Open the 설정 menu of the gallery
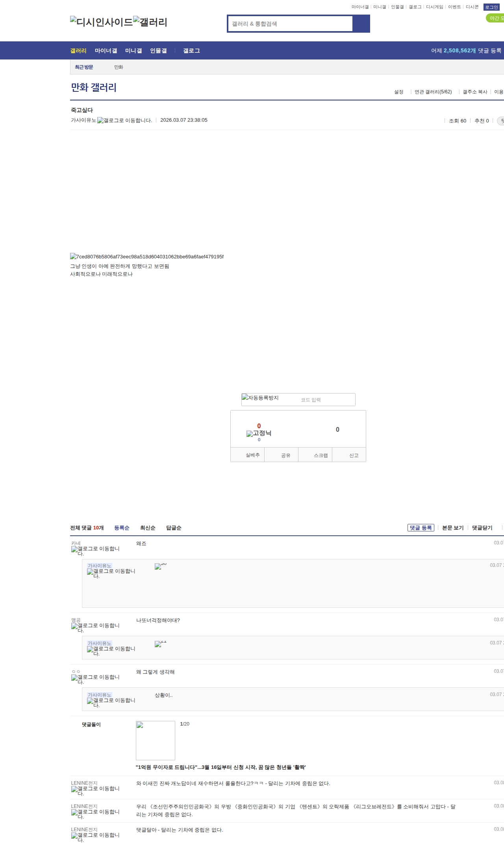504x843 pixels. [x=399, y=92]
